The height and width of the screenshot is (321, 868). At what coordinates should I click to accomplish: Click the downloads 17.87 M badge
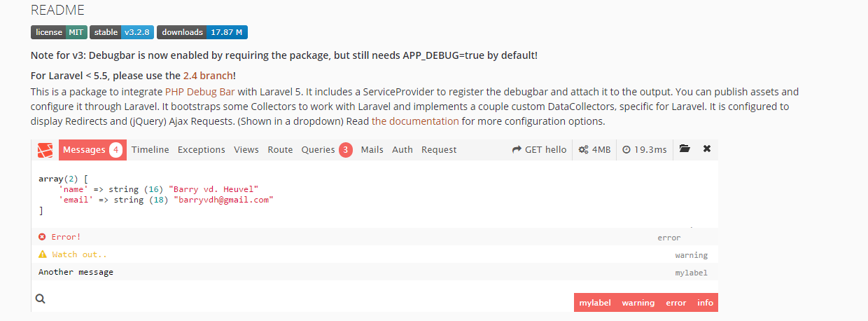pos(202,32)
